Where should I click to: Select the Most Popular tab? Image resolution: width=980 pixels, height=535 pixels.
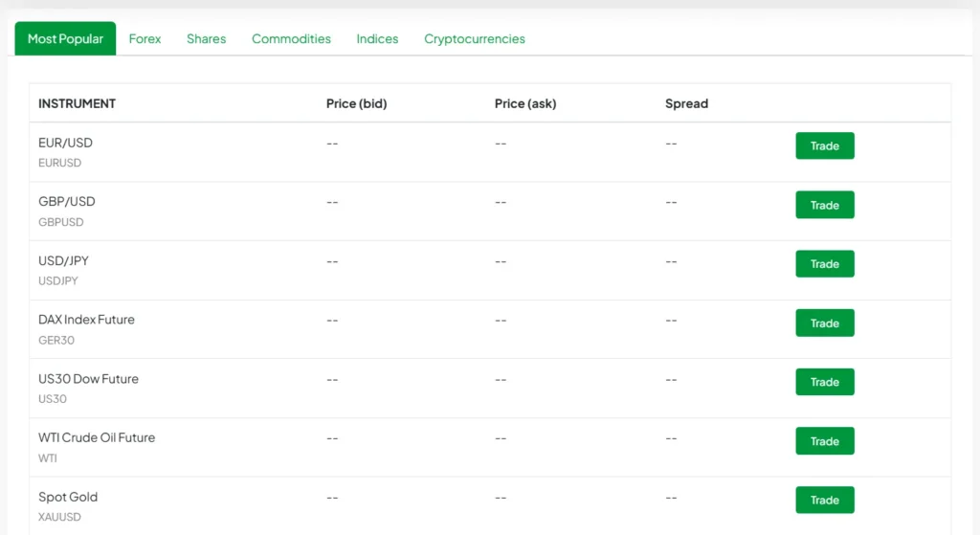(x=65, y=39)
